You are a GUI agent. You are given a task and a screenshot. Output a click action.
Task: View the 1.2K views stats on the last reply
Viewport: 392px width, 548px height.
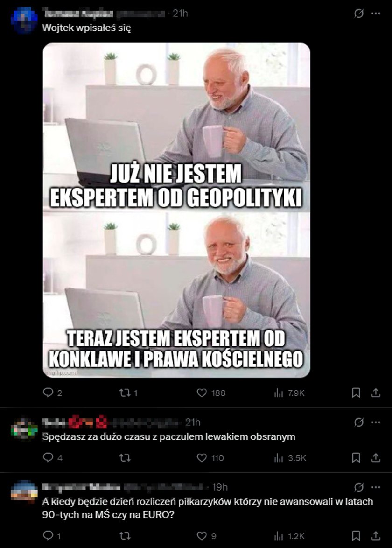point(289,536)
